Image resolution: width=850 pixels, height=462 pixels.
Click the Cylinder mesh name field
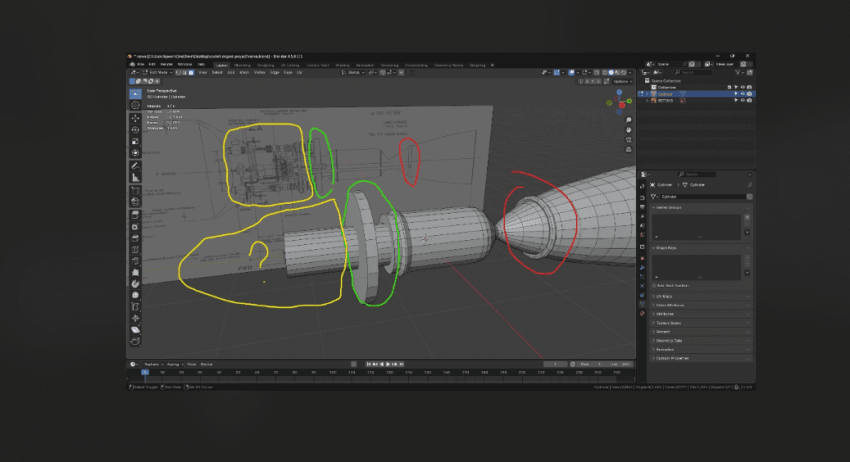tap(701, 196)
